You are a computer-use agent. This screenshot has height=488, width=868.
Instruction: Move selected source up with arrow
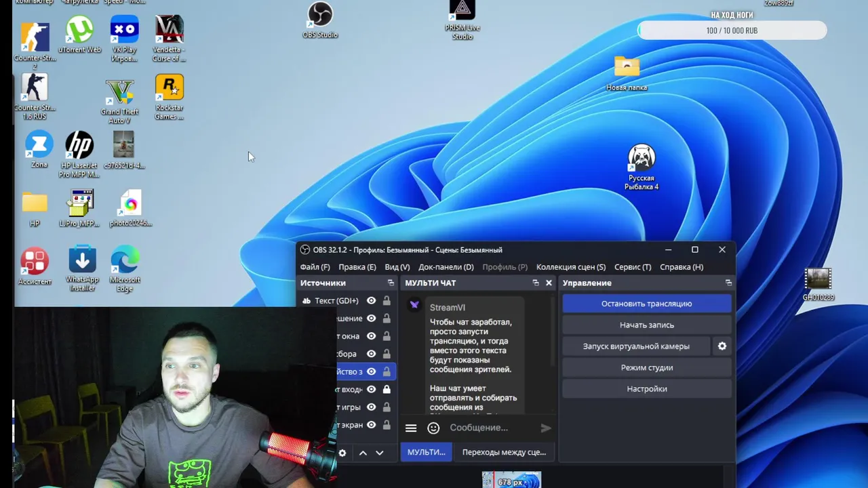coord(363,453)
